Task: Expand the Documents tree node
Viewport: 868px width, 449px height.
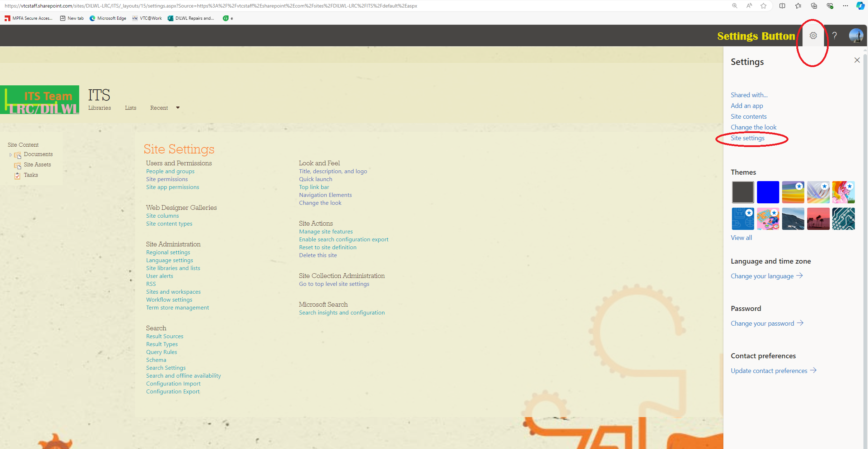Action: coord(10,155)
